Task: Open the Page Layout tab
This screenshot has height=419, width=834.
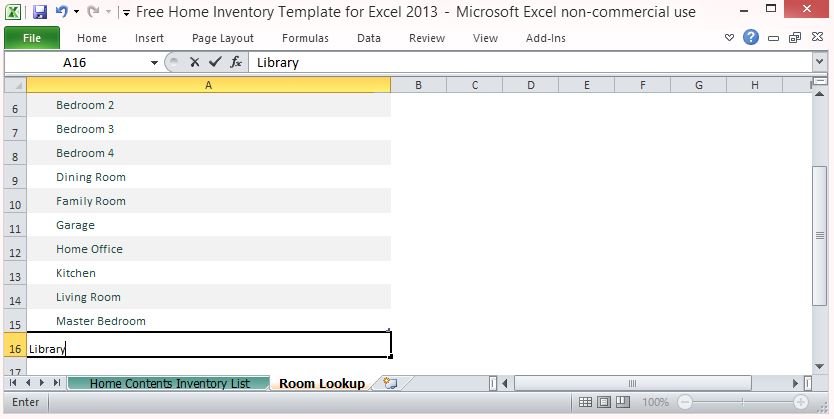Action: pyautogui.click(x=223, y=38)
